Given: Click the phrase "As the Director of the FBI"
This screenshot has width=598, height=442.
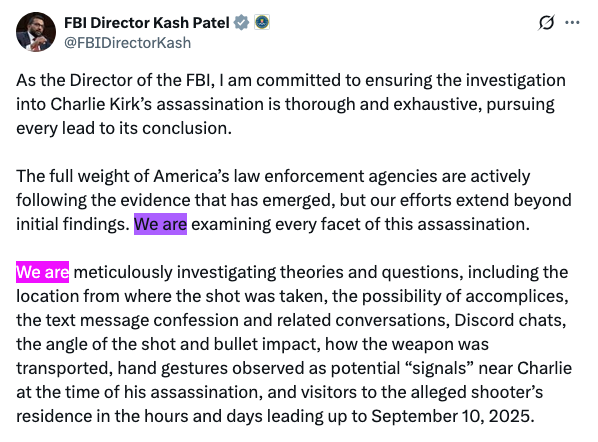Looking at the screenshot, I should tap(113, 80).
